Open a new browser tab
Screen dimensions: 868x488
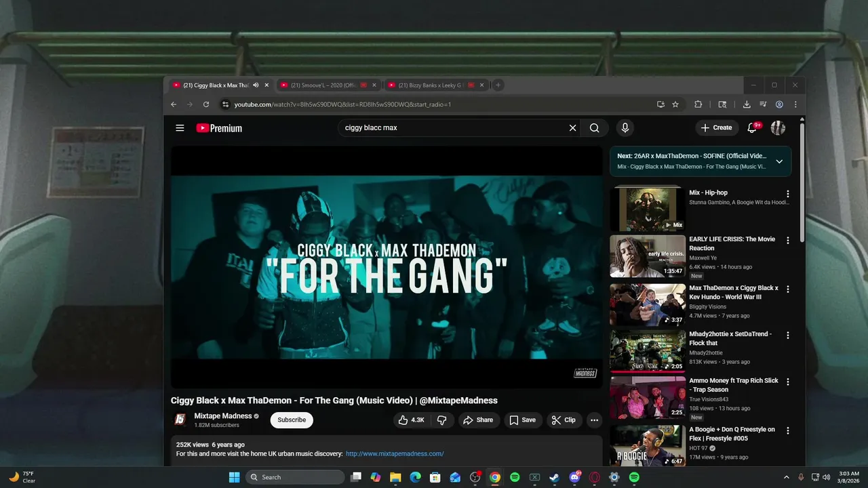coord(498,85)
